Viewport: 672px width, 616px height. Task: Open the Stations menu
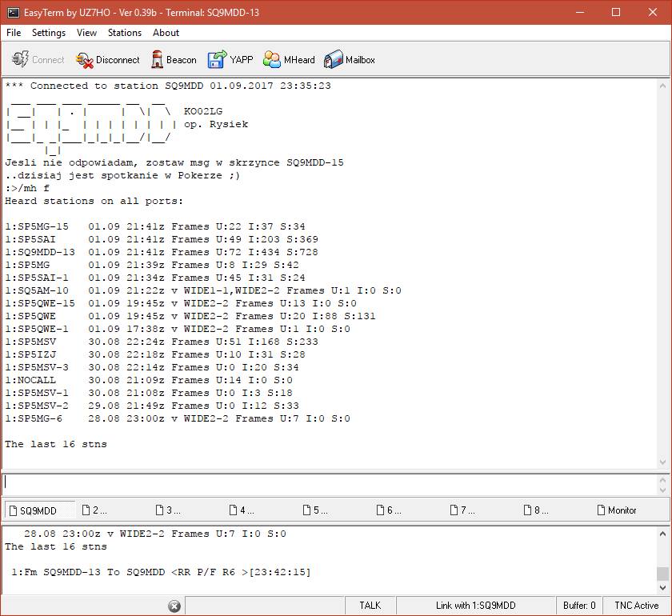(x=125, y=33)
